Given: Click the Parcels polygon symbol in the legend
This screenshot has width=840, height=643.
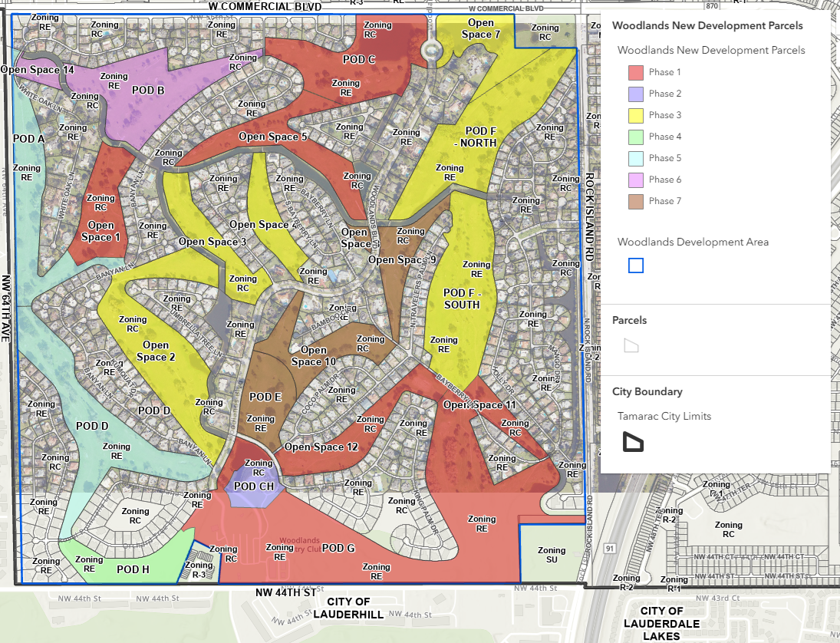Looking at the screenshot, I should [631, 345].
